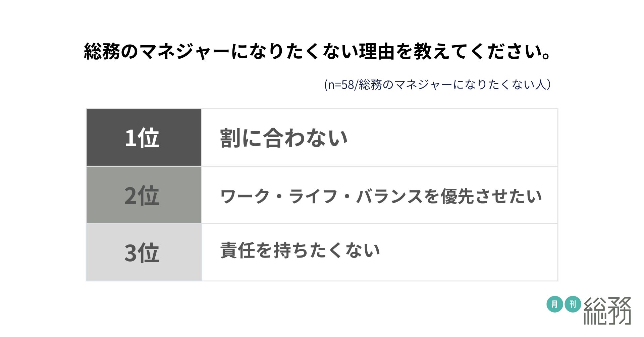Select the gray "2位" rank cell

click(144, 195)
